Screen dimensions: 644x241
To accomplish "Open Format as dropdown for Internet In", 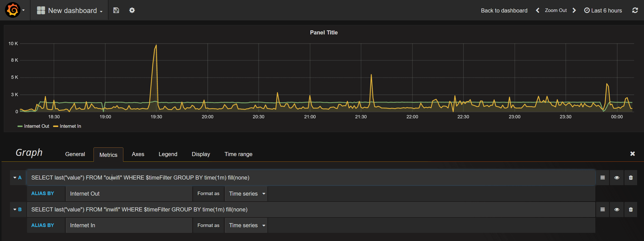I will [246, 225].
